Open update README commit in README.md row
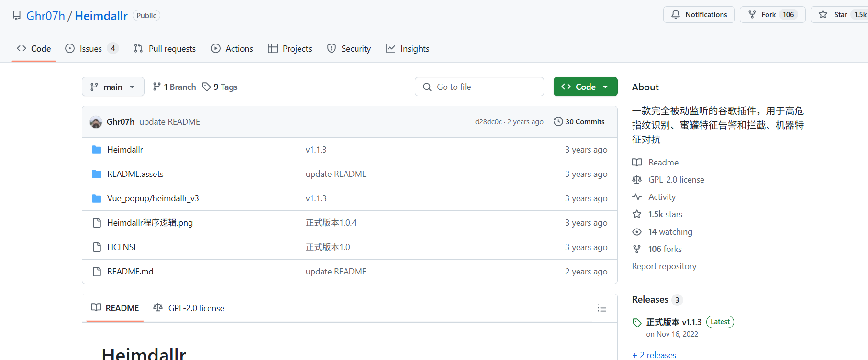This screenshot has height=360, width=868. click(336, 272)
